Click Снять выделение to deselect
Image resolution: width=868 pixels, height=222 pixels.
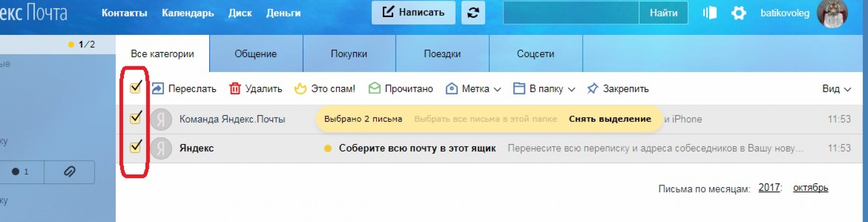(610, 119)
